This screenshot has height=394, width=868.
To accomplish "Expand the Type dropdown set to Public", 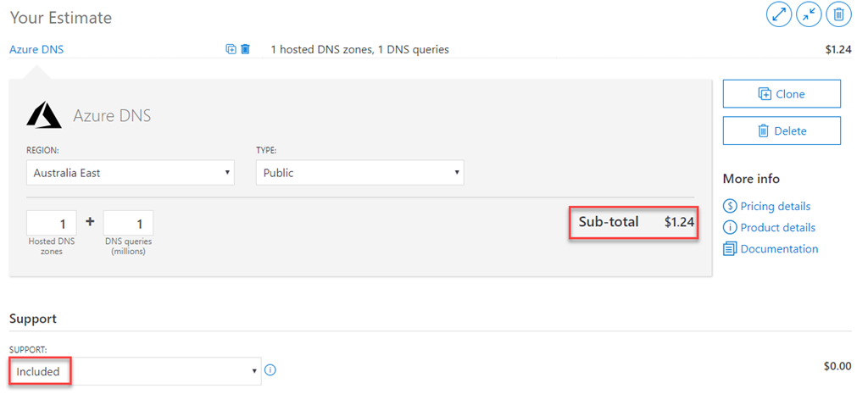I will (359, 173).
